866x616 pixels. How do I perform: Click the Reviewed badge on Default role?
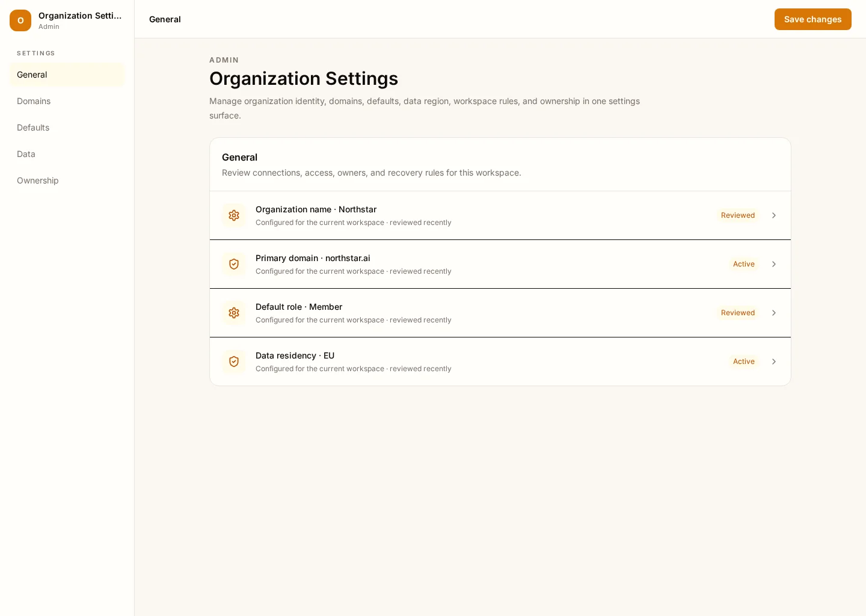click(x=738, y=313)
